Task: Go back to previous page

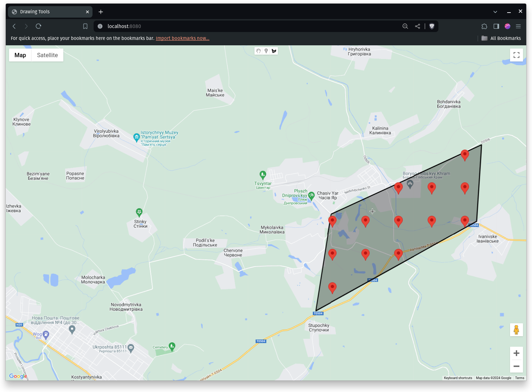Action: click(x=14, y=26)
